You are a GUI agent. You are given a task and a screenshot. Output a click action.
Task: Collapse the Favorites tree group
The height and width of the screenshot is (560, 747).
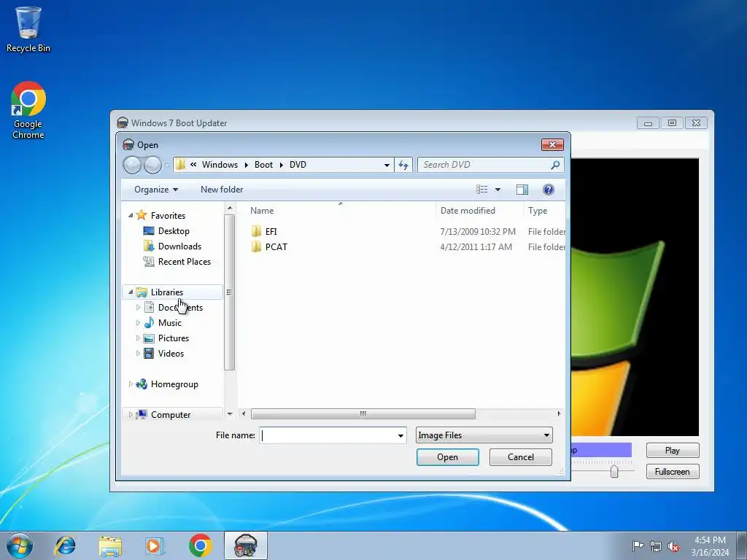click(131, 215)
